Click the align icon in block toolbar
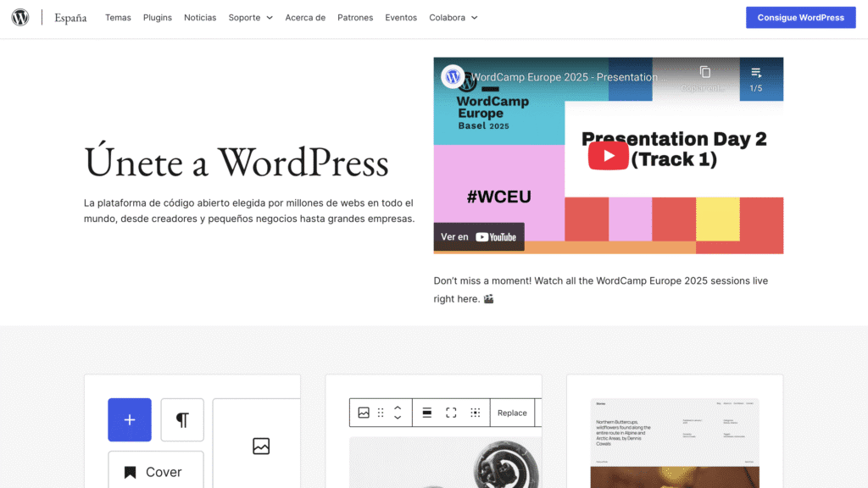 coord(427,413)
